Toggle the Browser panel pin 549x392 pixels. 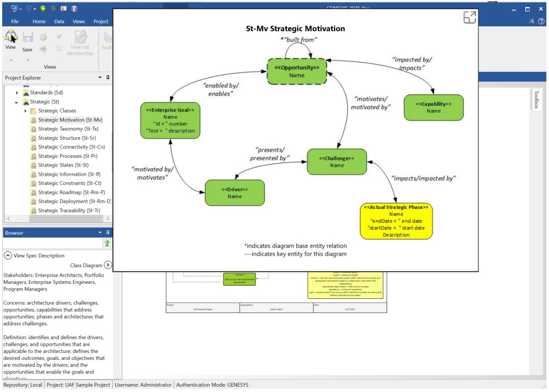click(108, 233)
